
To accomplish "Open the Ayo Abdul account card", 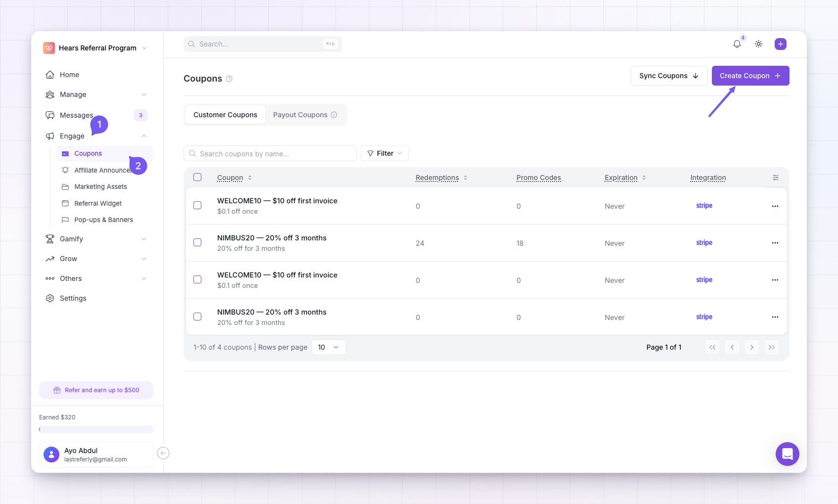I will 96,455.
